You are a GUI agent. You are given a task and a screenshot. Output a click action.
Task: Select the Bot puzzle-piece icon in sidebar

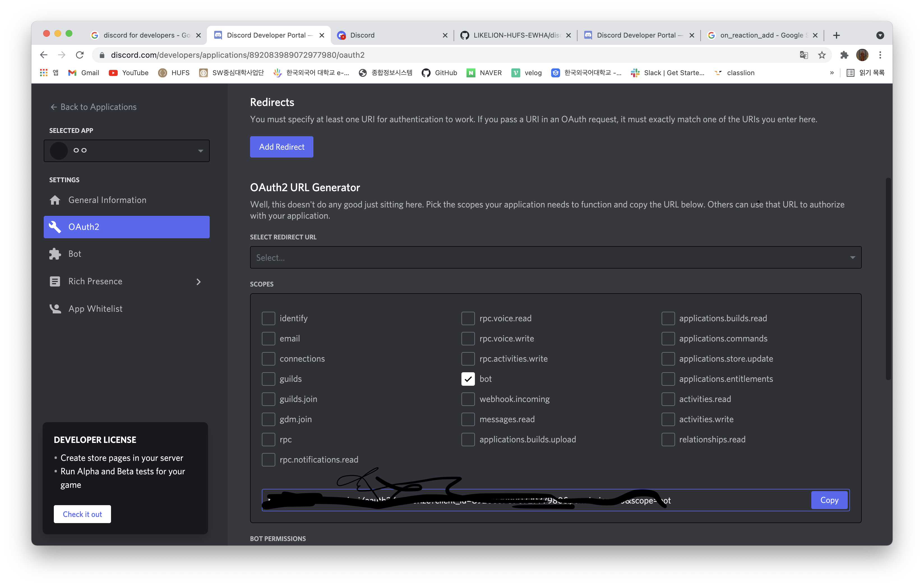click(x=55, y=254)
